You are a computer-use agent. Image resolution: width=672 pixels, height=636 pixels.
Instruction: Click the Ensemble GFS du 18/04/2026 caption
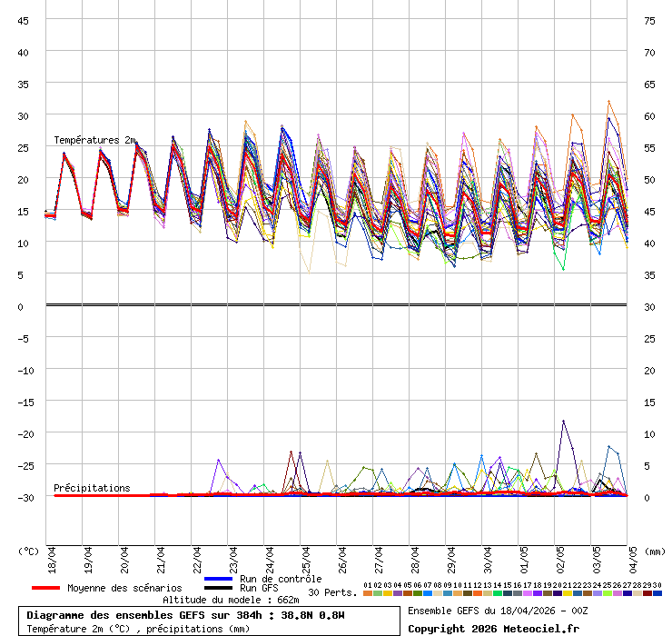click(x=498, y=611)
